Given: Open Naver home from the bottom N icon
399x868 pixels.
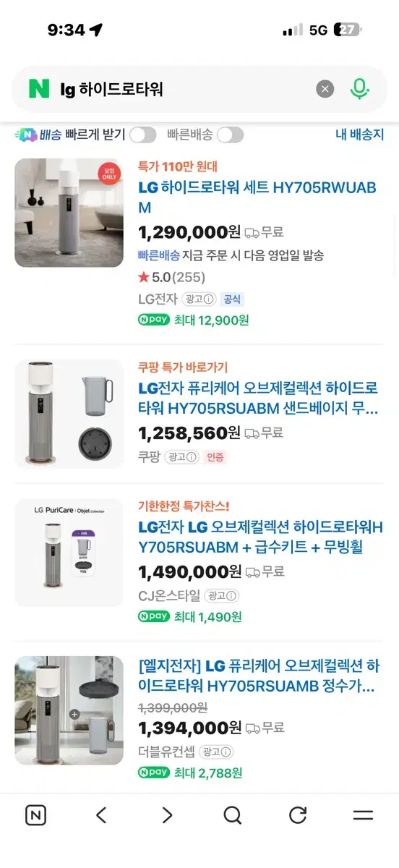Looking at the screenshot, I should [35, 815].
